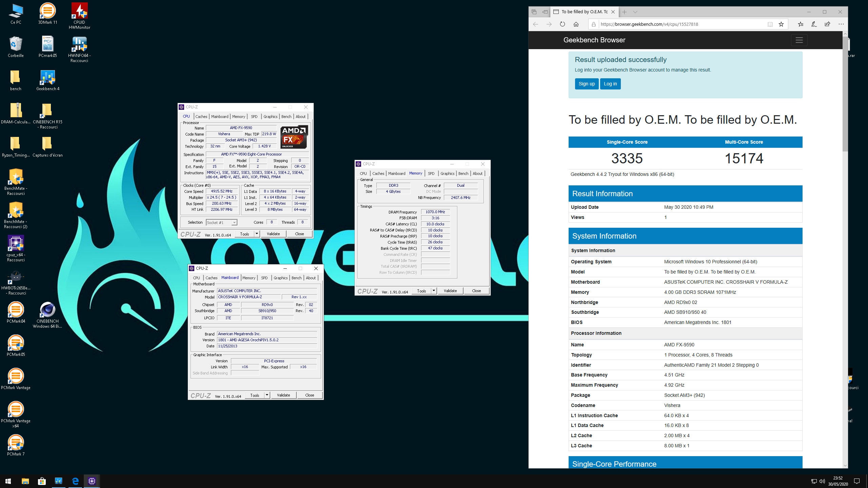
Task: Expand Tools arrow in Memory tab window
Action: pos(434,291)
